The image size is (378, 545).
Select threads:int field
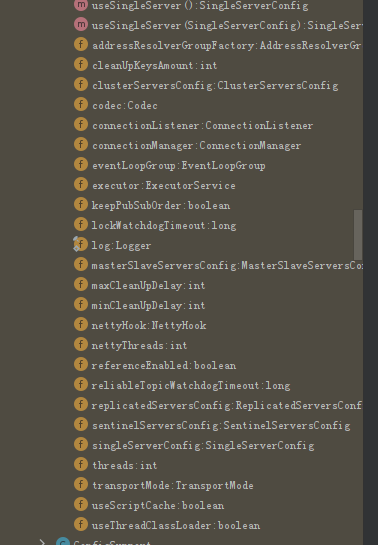pos(125,465)
